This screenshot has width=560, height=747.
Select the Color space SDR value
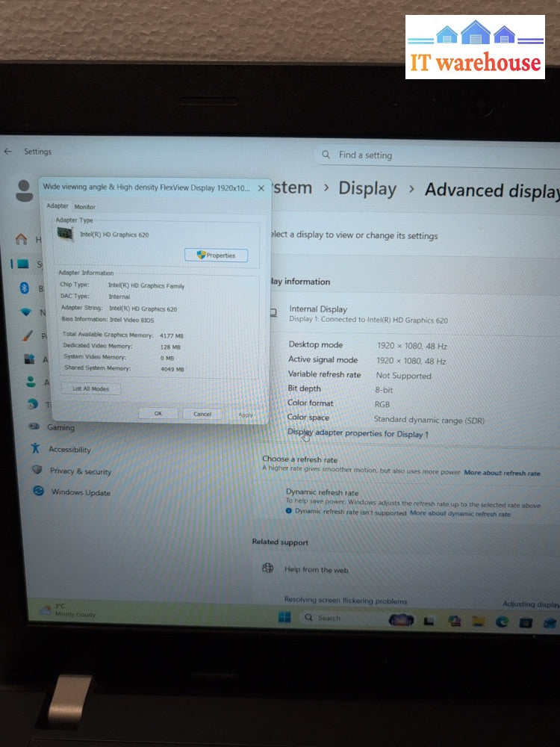429,420
